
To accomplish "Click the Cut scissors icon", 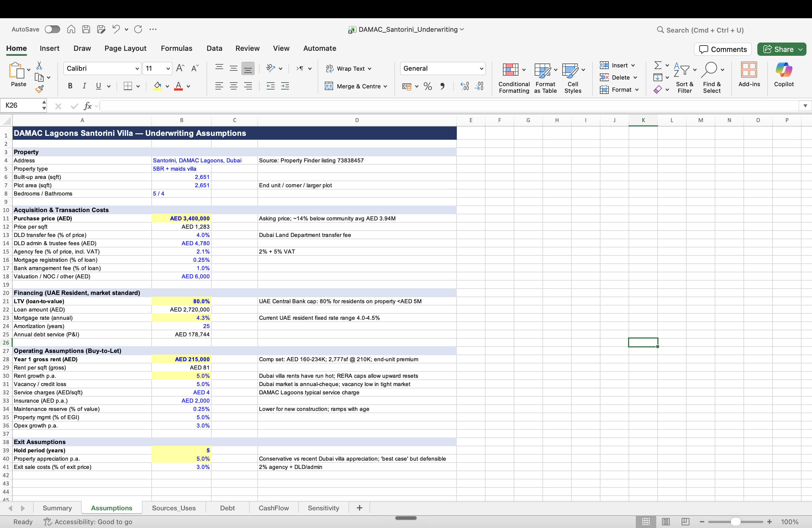I will point(39,65).
